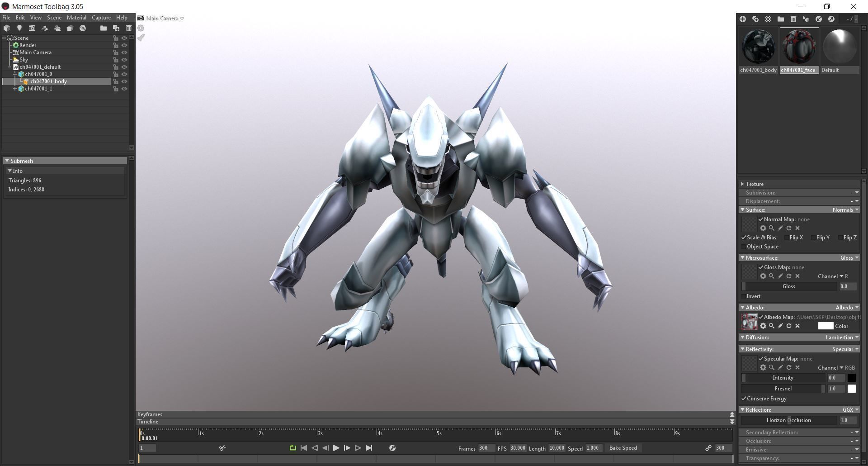Open the Edit menu
The width and height of the screenshot is (868, 466).
20,18
